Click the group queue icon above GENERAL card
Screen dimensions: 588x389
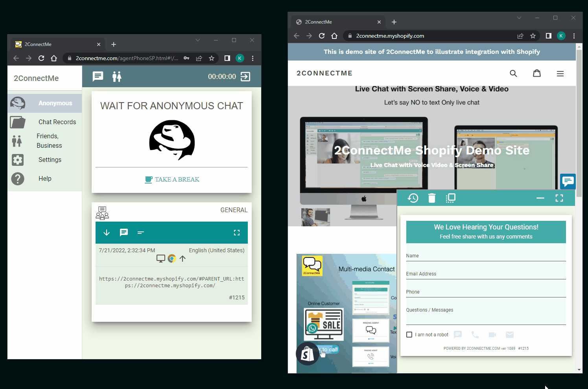(x=102, y=213)
